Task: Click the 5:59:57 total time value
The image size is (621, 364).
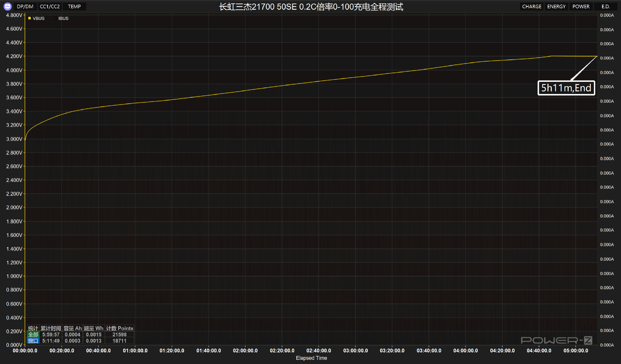Action: click(51, 335)
